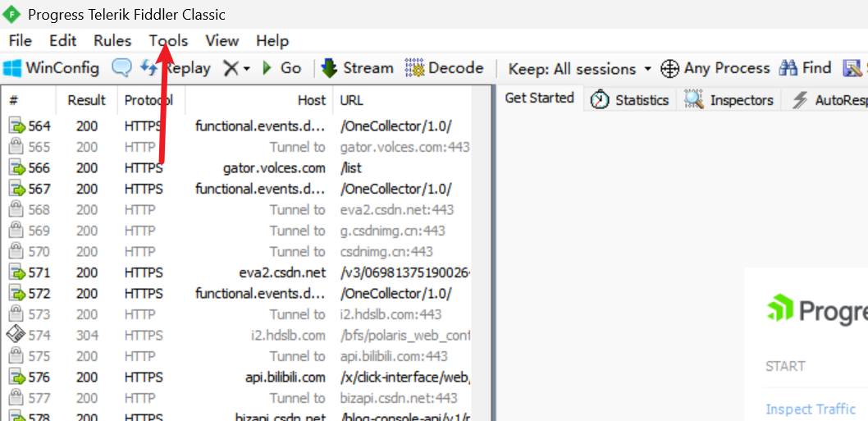Select session 567 row icon
The height and width of the screenshot is (421, 868).
click(x=18, y=189)
